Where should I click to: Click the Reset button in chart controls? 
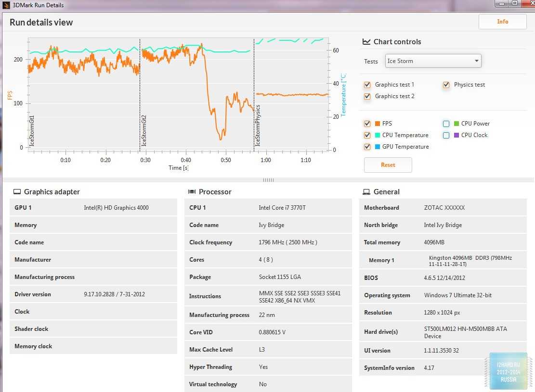(x=388, y=164)
